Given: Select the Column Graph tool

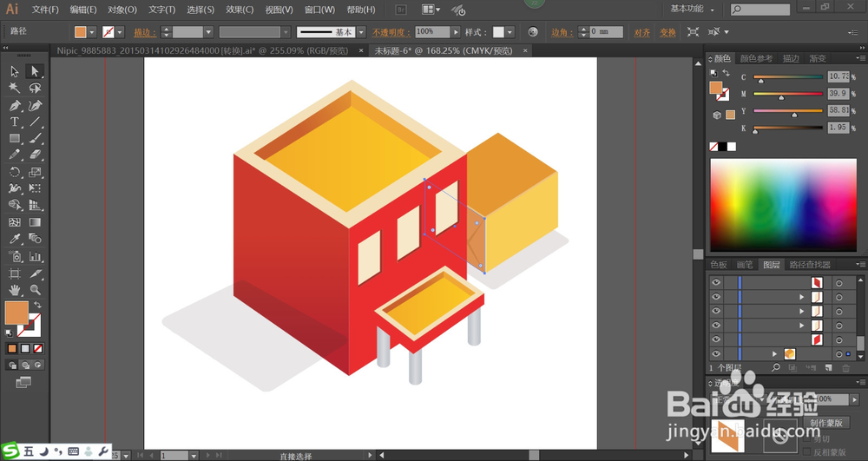Looking at the screenshot, I should click(35, 256).
